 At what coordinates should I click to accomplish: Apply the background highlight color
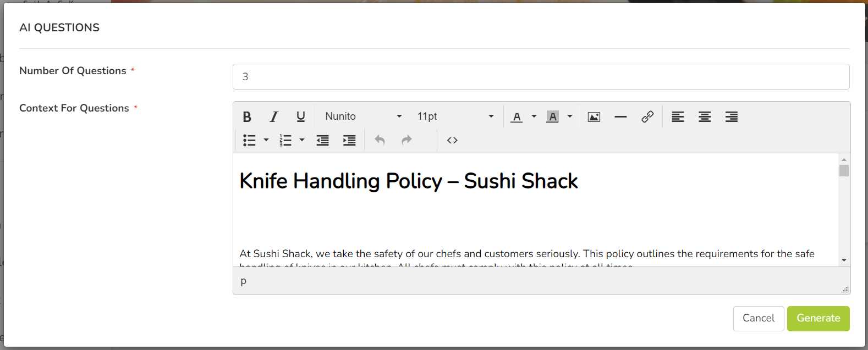553,116
